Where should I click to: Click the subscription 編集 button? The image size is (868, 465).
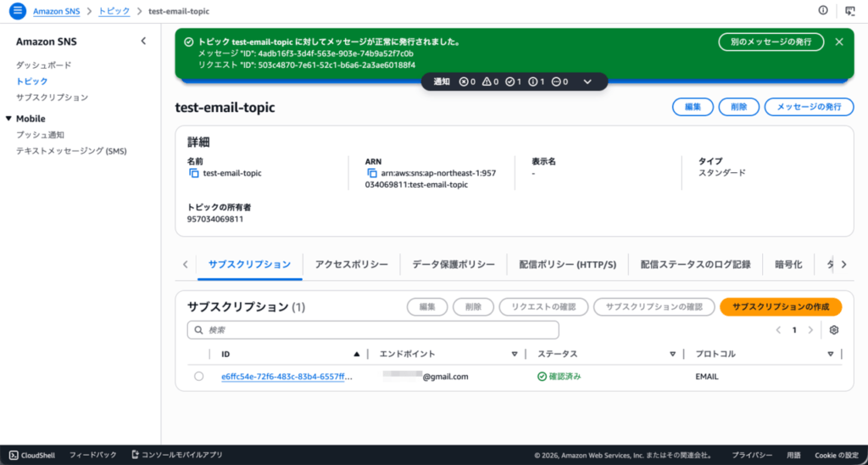coord(427,306)
